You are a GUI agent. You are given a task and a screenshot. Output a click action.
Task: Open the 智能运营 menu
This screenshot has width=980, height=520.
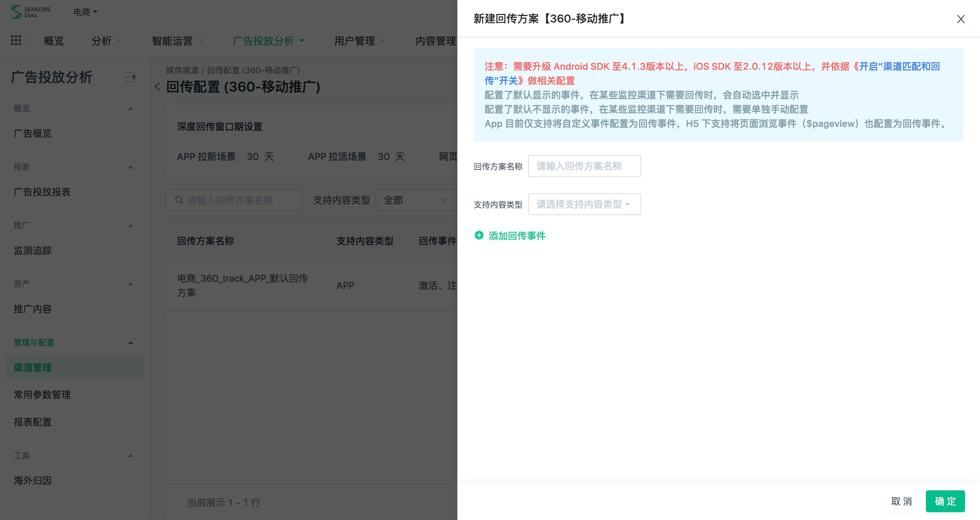tap(177, 41)
